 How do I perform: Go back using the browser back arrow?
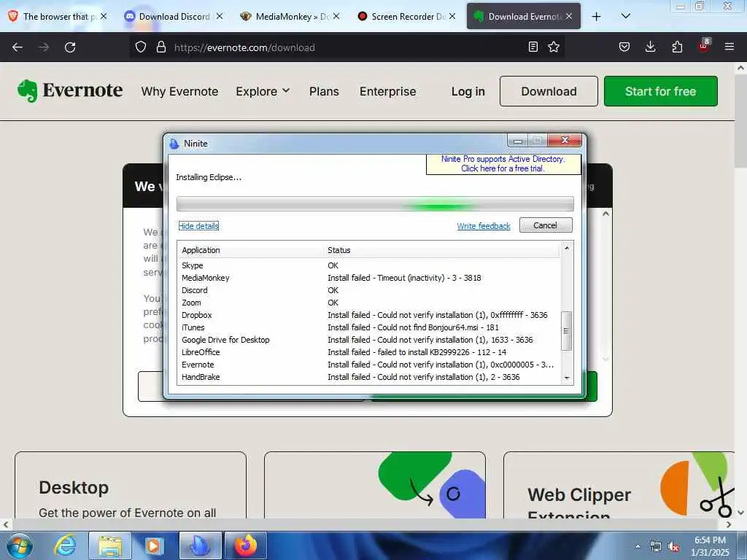click(18, 47)
